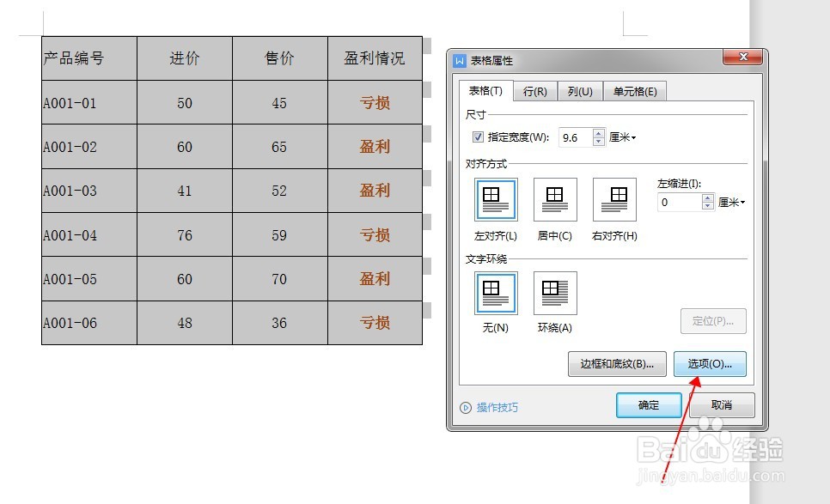The image size is (830, 504).
Task: Select cell A001-03
Action: pyautogui.click(x=89, y=191)
